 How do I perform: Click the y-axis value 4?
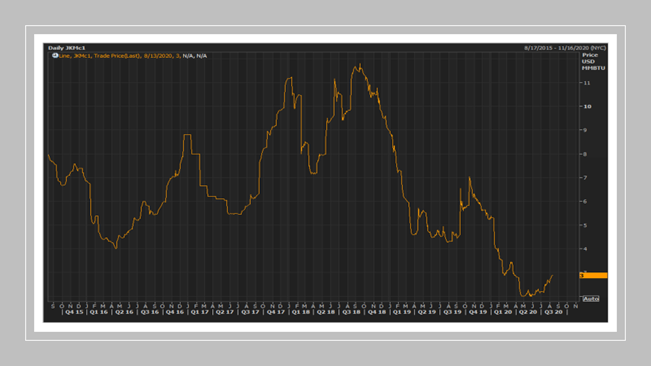click(x=585, y=249)
